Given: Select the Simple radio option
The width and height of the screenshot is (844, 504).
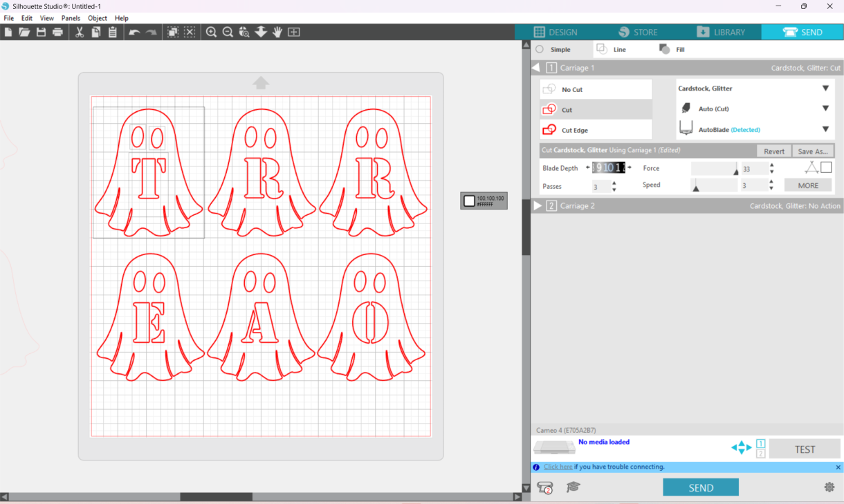Looking at the screenshot, I should coord(540,49).
